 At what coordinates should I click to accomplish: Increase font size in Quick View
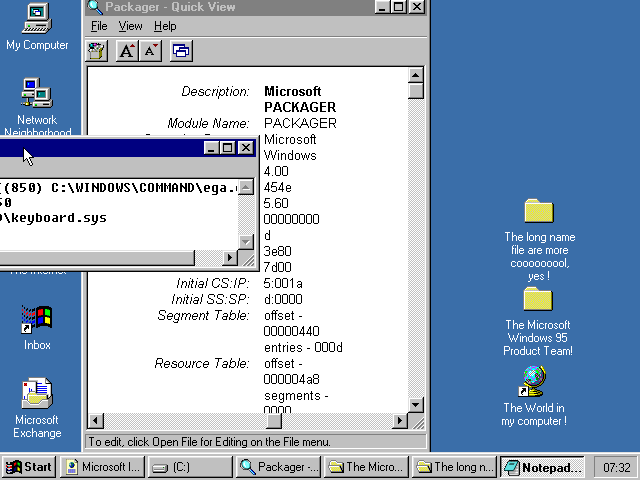pos(127,51)
